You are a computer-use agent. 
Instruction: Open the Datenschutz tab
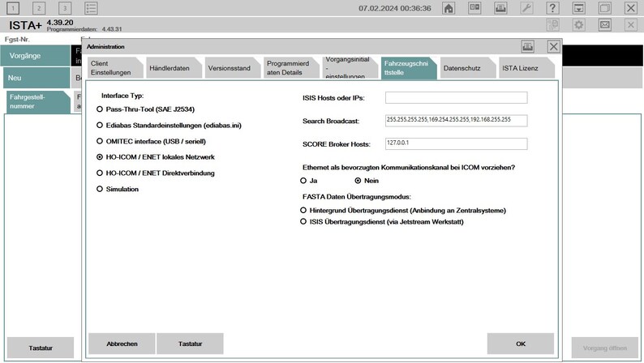[x=466, y=68]
